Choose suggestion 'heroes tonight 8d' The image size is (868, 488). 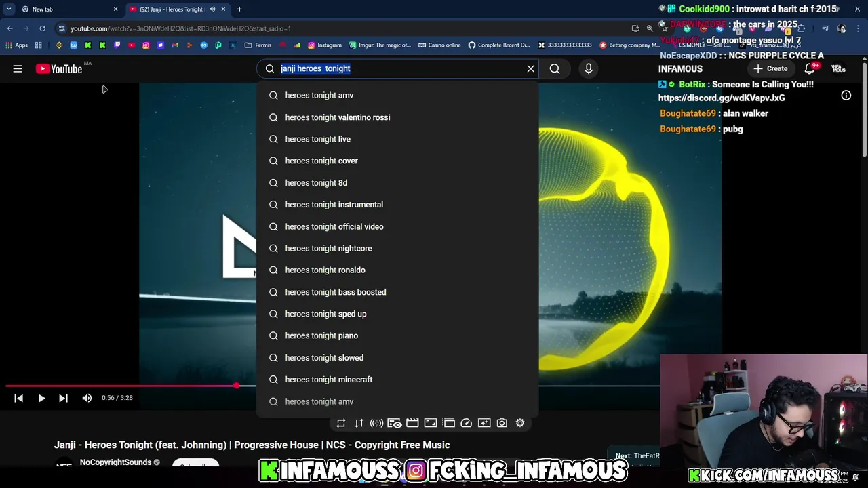[397, 183]
